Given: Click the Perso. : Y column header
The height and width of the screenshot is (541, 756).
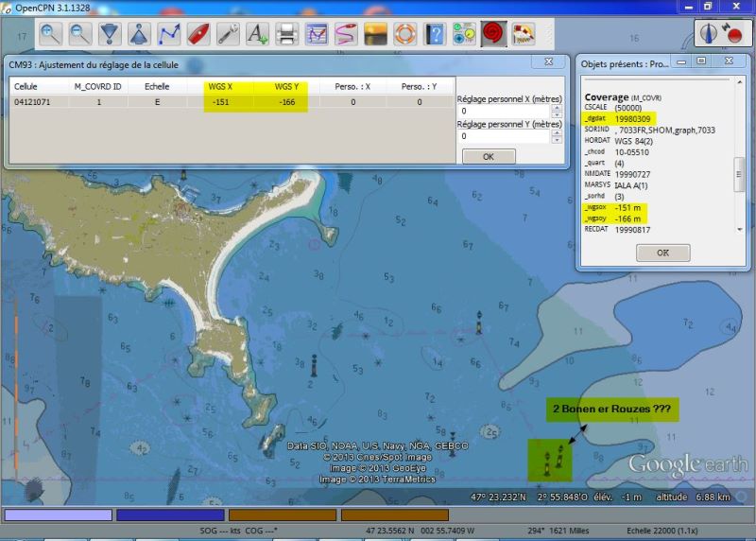Looking at the screenshot, I should coord(419,87).
